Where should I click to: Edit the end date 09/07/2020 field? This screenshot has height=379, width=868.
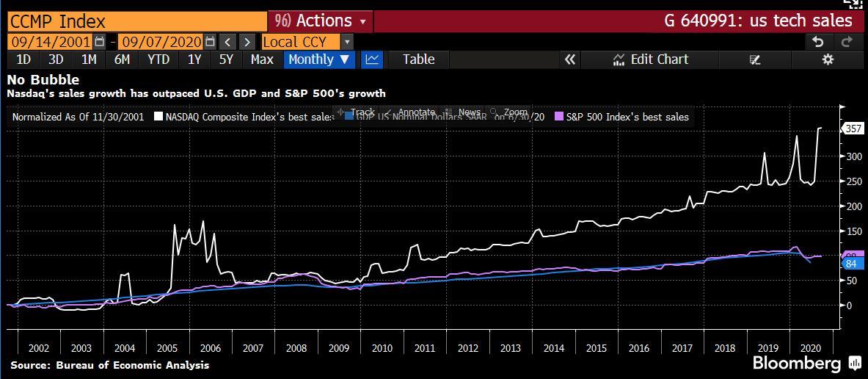161,42
